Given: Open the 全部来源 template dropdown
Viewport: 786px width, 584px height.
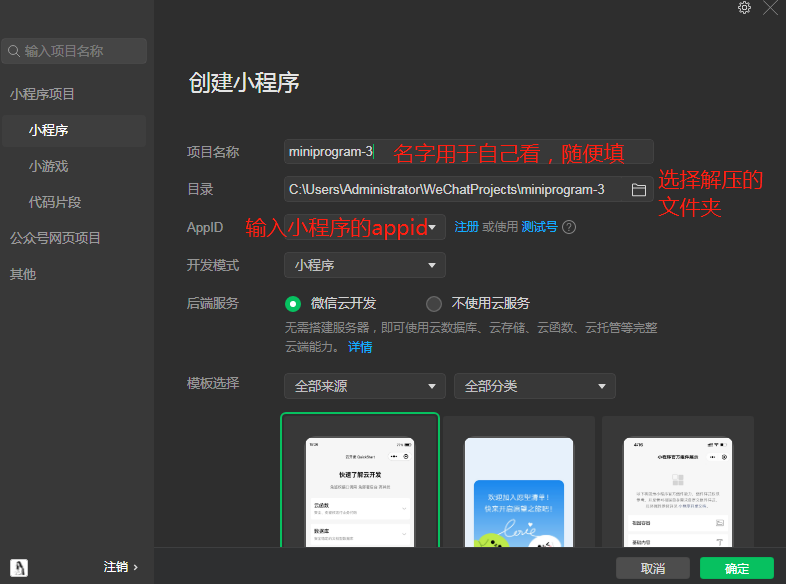Looking at the screenshot, I should coord(365,386).
